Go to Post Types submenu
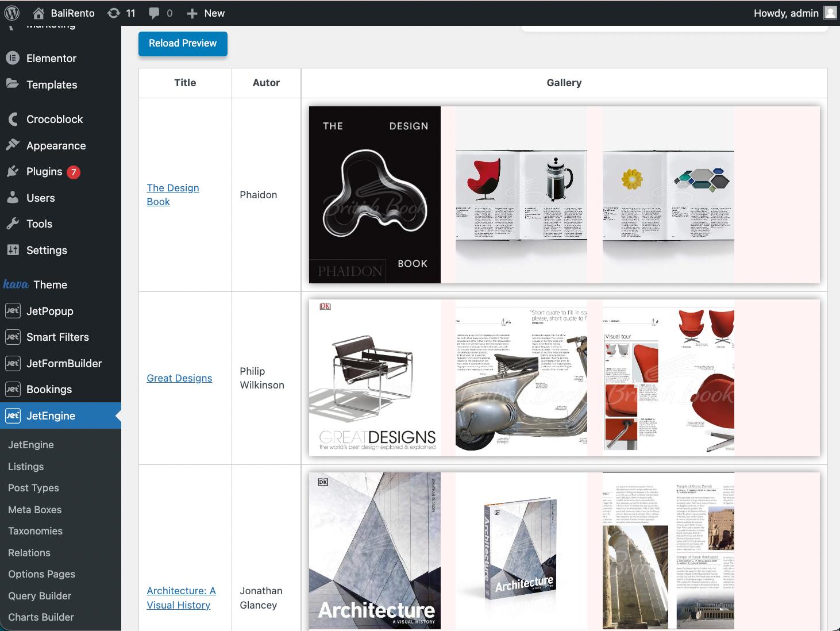840x631 pixels. (33, 488)
